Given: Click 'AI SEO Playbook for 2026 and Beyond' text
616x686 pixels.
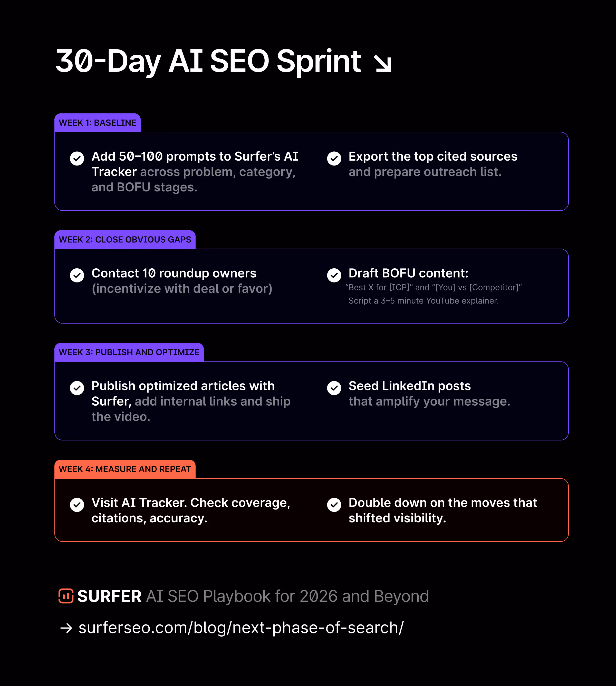Looking at the screenshot, I should (x=287, y=596).
